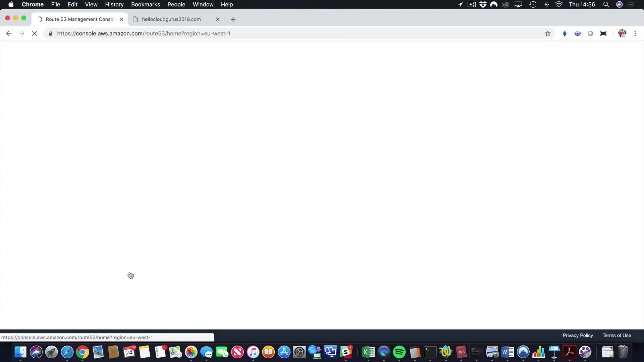
Task: Open the History menu
Action: click(114, 4)
